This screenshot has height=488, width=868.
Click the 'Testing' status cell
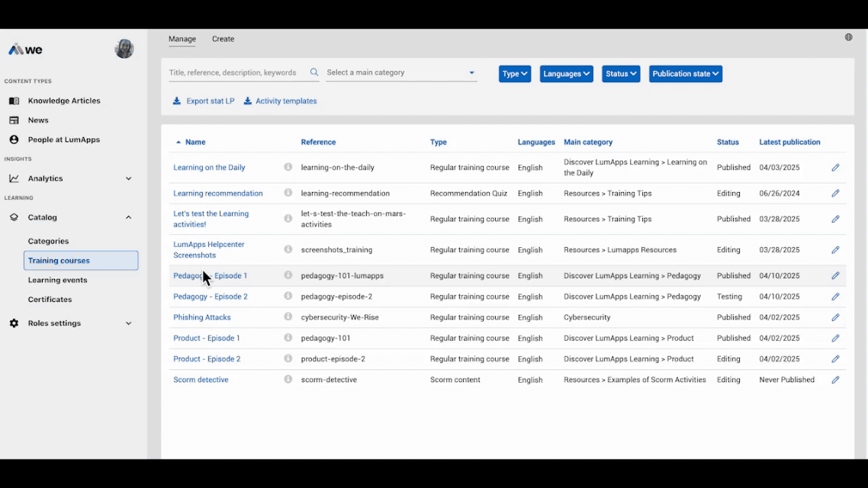click(x=729, y=297)
